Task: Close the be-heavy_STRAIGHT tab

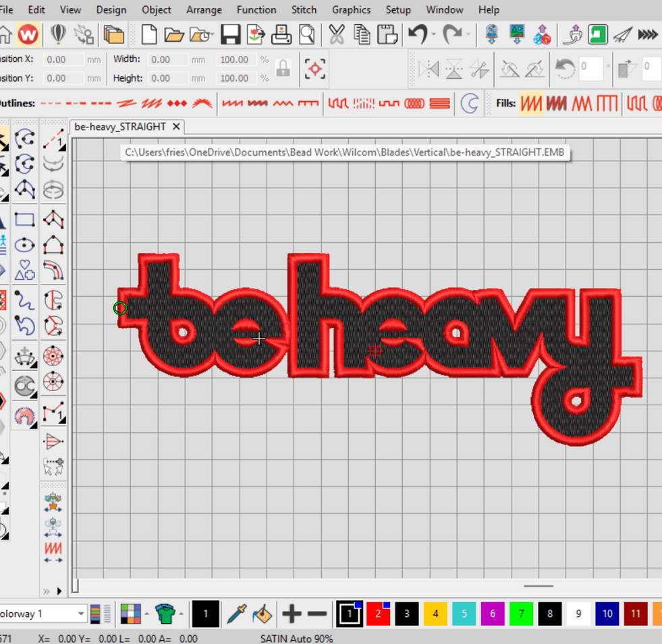Action: 176,127
